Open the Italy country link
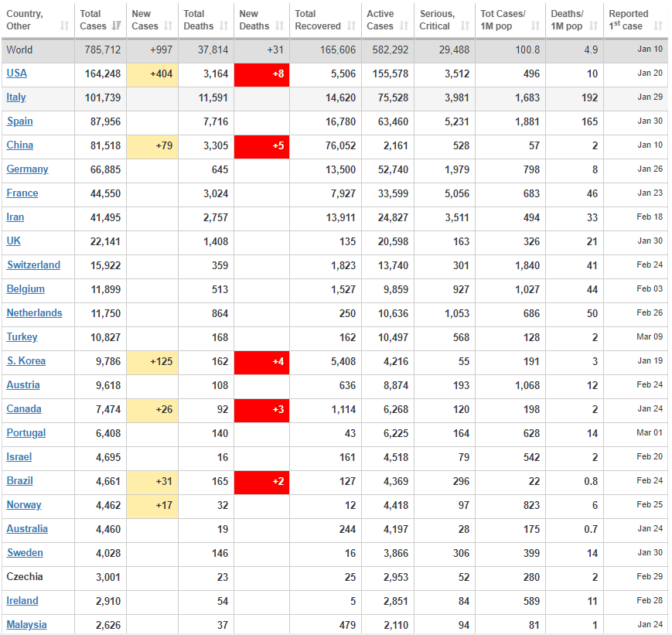The image size is (672, 635). [16, 97]
